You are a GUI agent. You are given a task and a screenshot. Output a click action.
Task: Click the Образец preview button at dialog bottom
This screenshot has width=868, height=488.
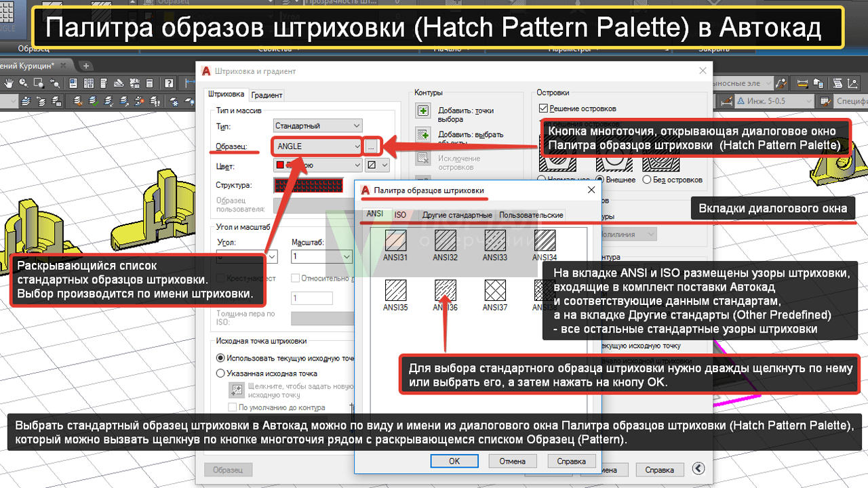tap(228, 470)
